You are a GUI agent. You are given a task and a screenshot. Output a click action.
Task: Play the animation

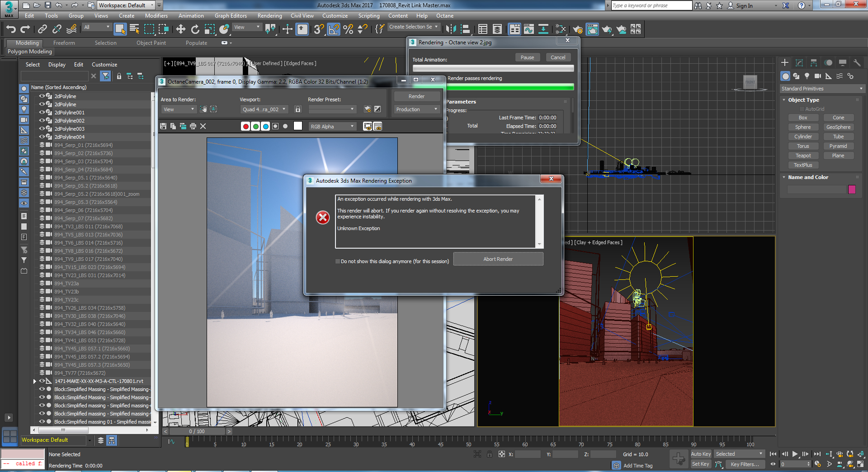795,454
